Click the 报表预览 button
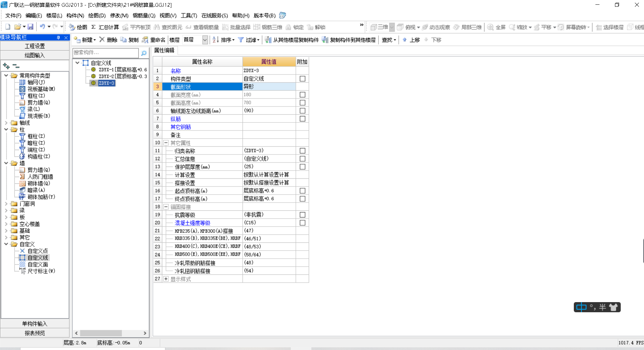Screen dimensions: 644x350 [35, 333]
